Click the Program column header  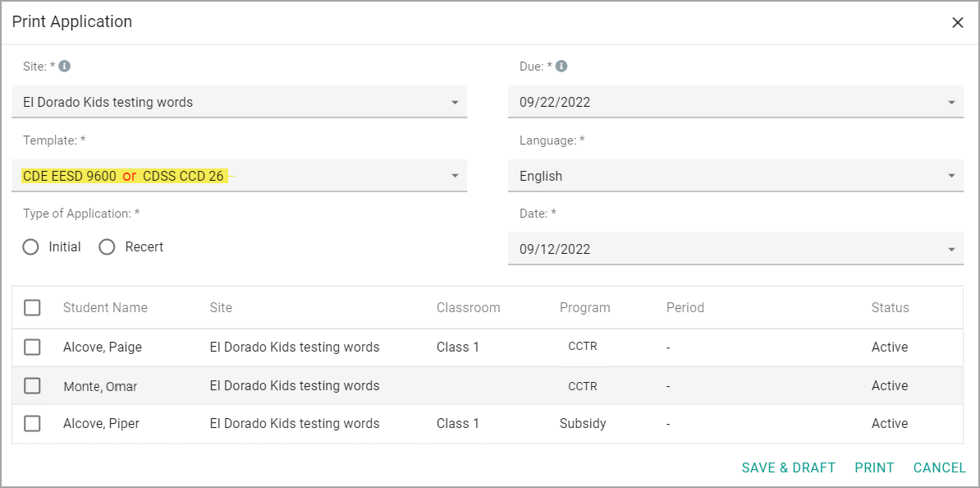585,308
